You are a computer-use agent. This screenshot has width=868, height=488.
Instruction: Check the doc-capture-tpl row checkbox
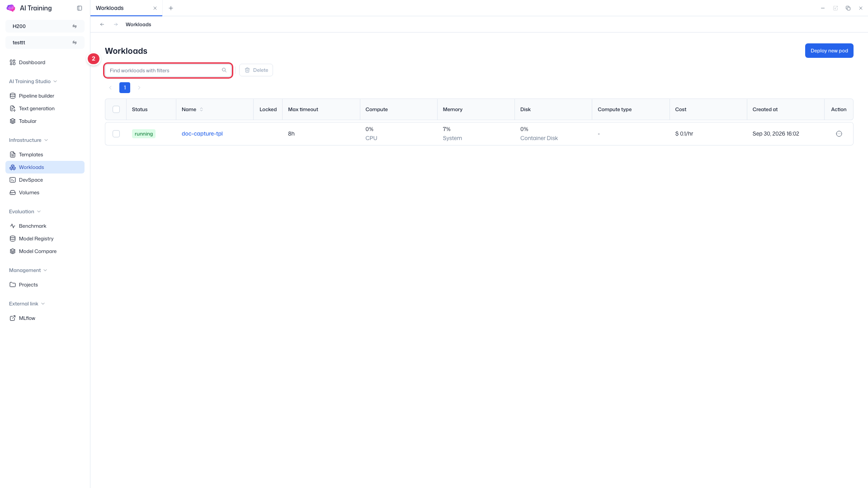(x=116, y=134)
